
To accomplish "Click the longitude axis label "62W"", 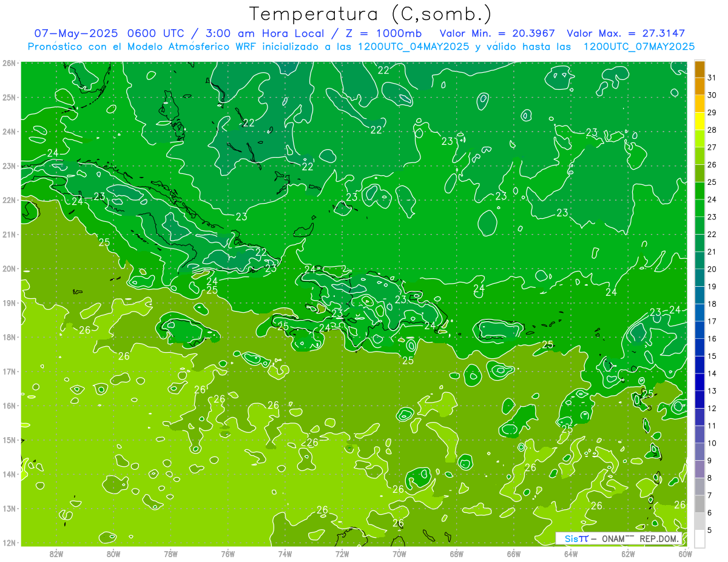I will point(628,554).
